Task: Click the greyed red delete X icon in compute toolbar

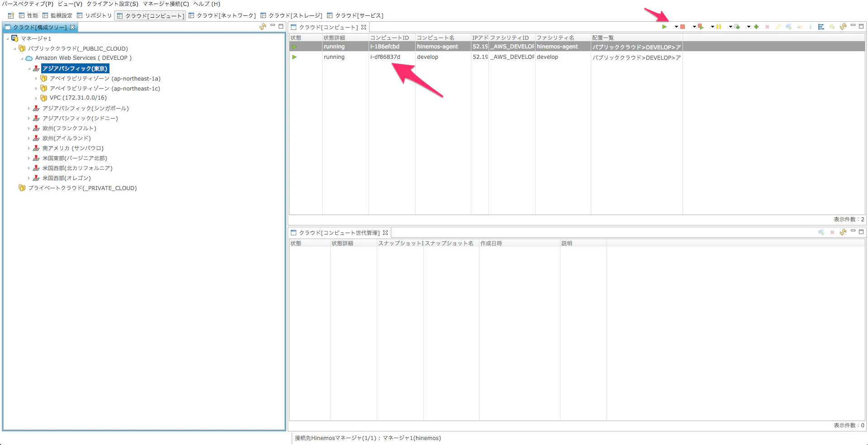Action: [x=767, y=27]
